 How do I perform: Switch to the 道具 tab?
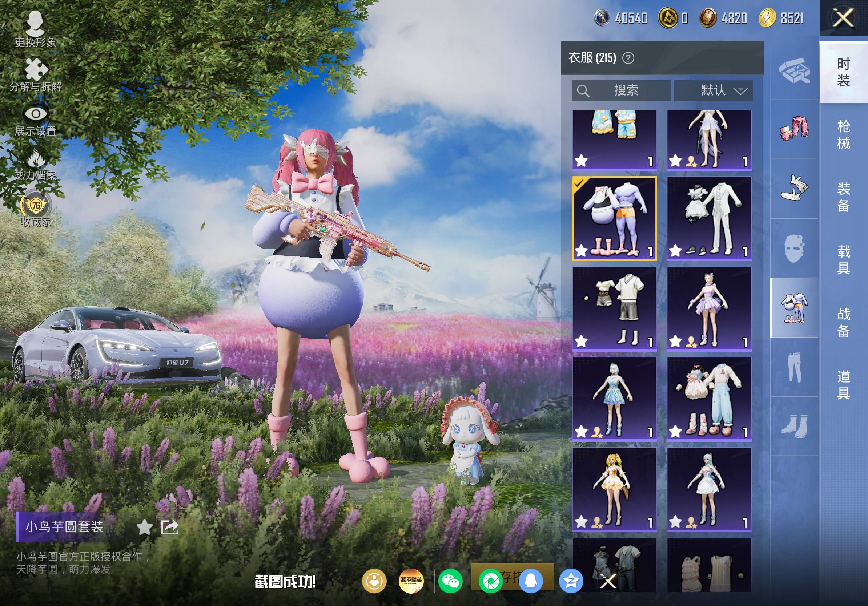click(x=843, y=385)
